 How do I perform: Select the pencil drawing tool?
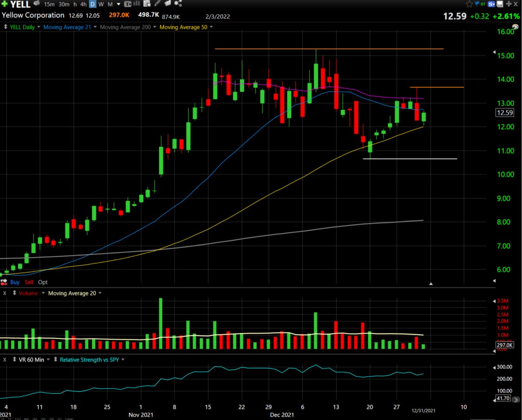point(158,4)
